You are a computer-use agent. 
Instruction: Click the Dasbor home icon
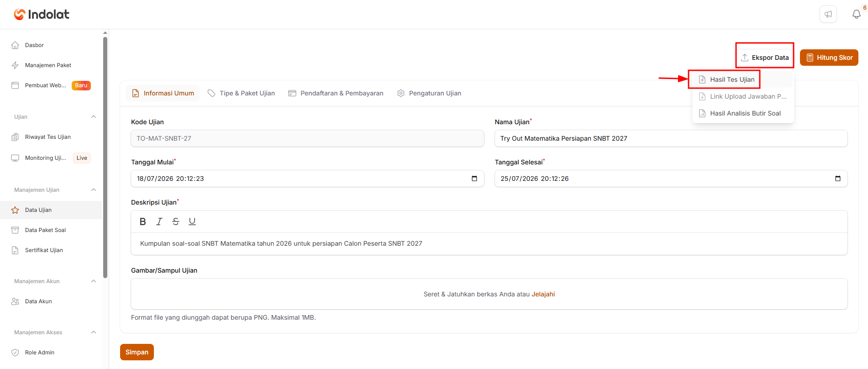pyautogui.click(x=15, y=45)
